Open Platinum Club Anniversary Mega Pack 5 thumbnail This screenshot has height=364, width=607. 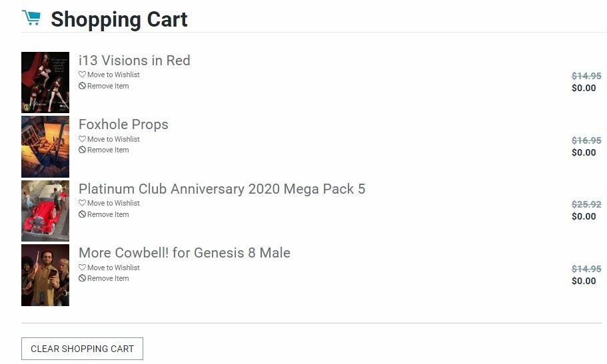point(45,211)
